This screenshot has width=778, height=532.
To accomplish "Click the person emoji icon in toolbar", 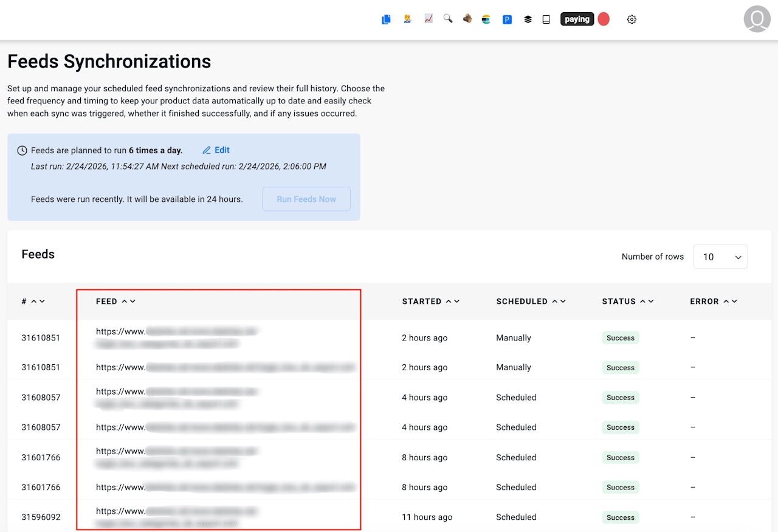I will tap(407, 19).
